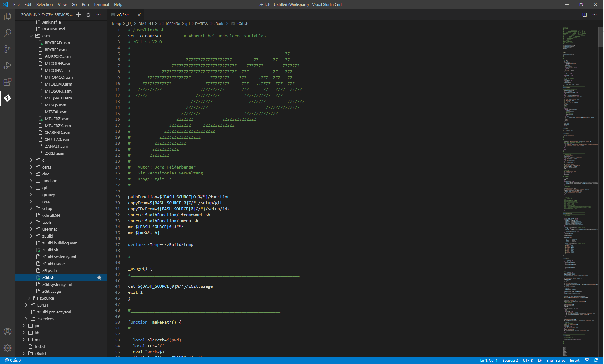Click the Zowe Explorer activity bar icon
604x364 pixels.
coord(8,98)
